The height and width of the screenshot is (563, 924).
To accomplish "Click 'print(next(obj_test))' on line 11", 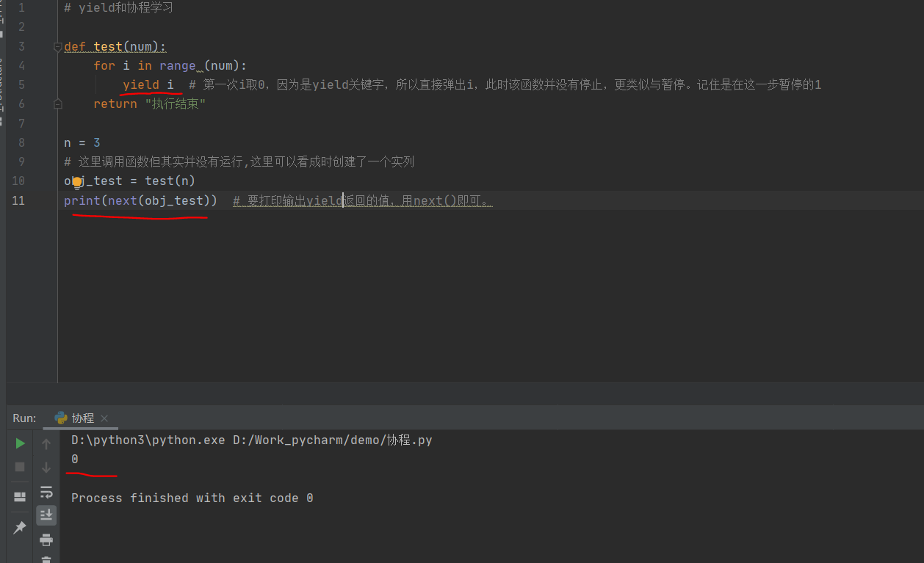I will pyautogui.click(x=140, y=200).
